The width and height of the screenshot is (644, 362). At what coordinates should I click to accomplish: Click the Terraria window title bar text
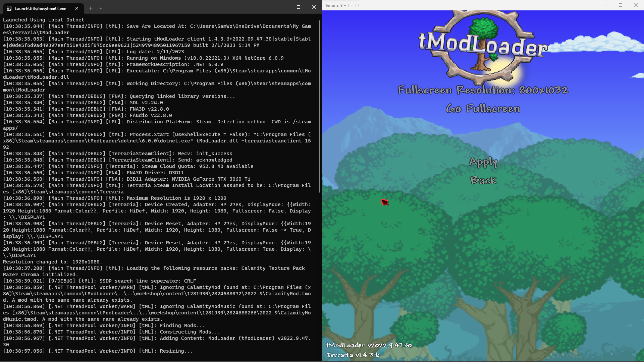coord(342,5)
